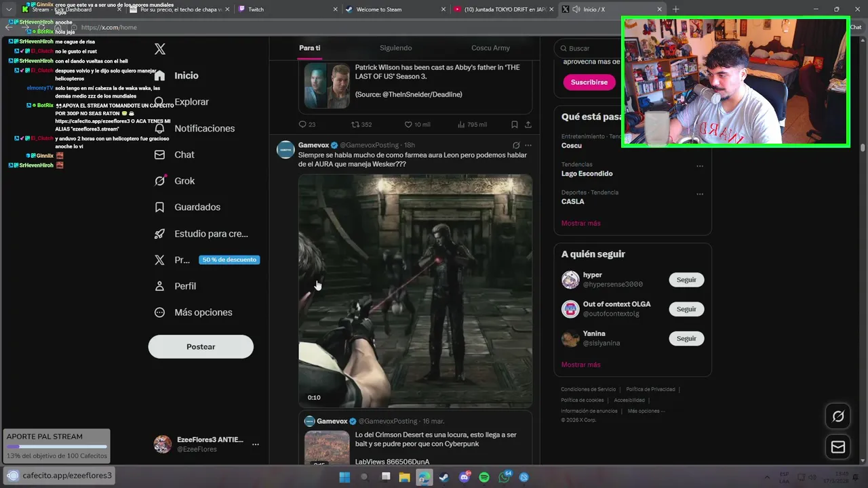This screenshot has width=868, height=488.
Task: Click the X logo in the sidebar
Action: tap(160, 49)
